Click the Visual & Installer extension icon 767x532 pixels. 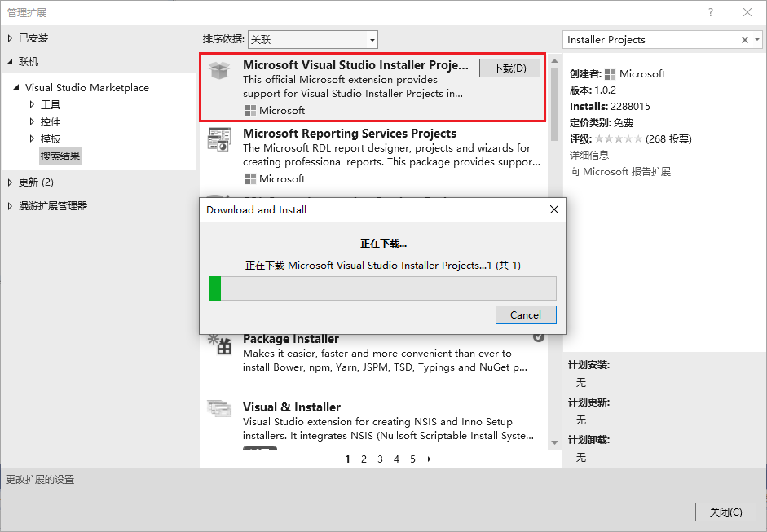tap(219, 409)
